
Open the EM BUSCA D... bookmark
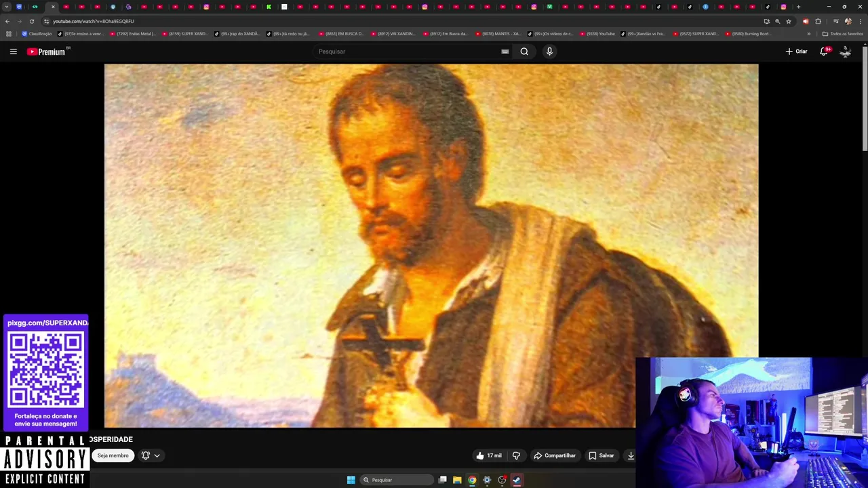341,34
